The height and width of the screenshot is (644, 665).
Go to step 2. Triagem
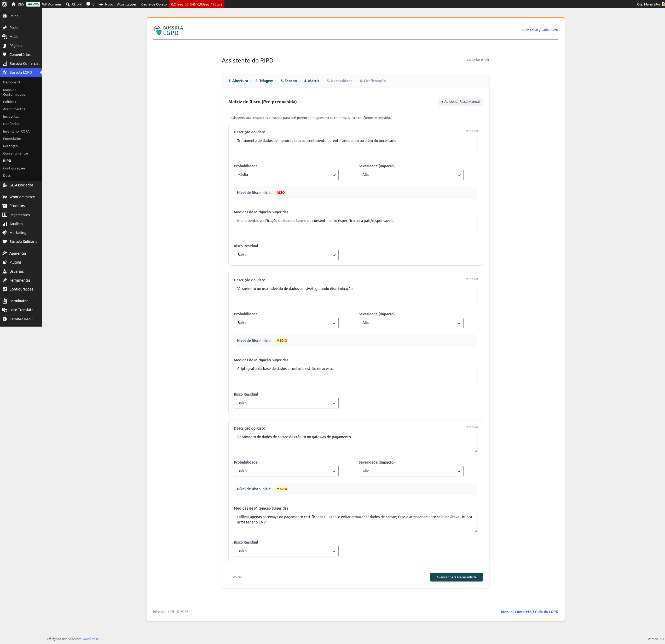pos(264,81)
